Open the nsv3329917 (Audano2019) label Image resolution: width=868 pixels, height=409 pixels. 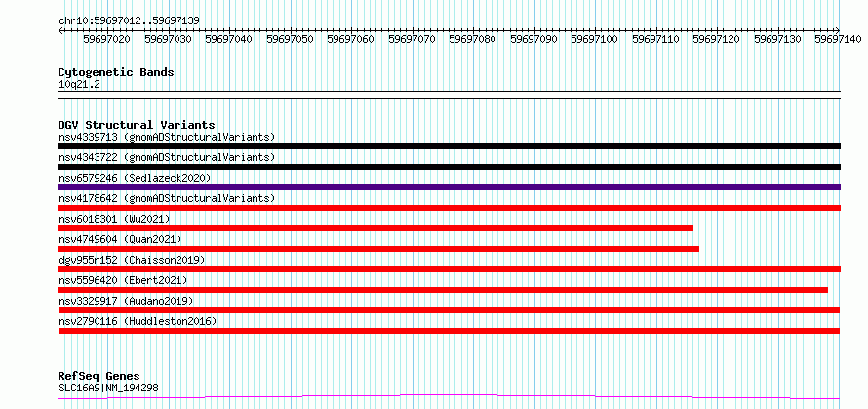point(126,301)
